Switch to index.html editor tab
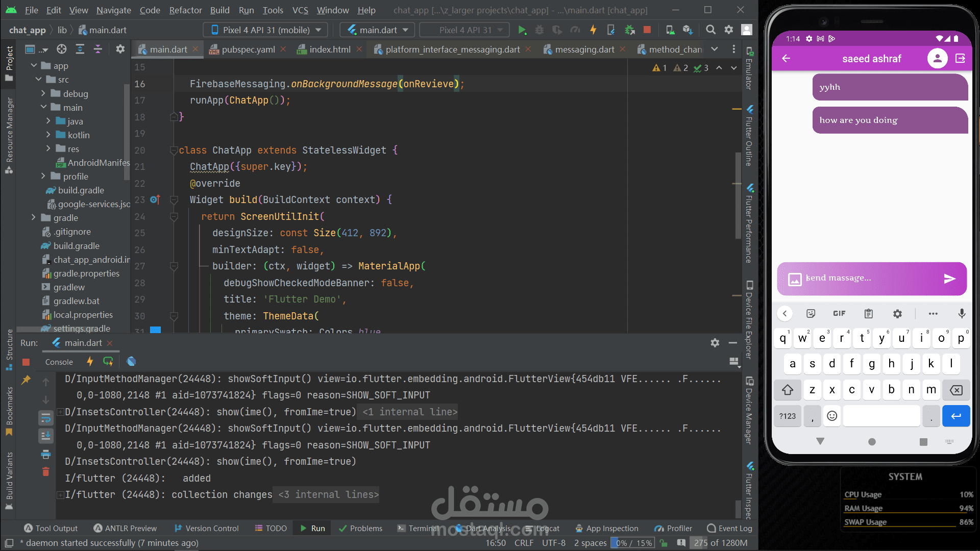The height and width of the screenshot is (551, 980). pyautogui.click(x=330, y=49)
